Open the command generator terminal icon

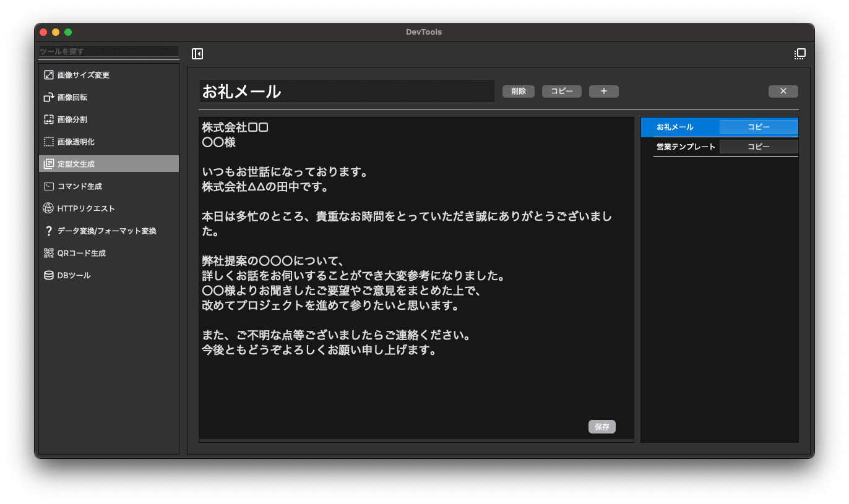pyautogui.click(x=49, y=186)
